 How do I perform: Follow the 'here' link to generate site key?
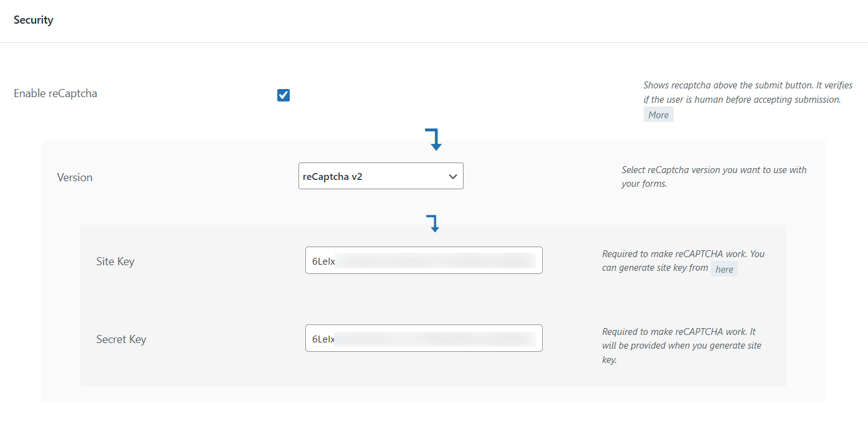coord(724,269)
